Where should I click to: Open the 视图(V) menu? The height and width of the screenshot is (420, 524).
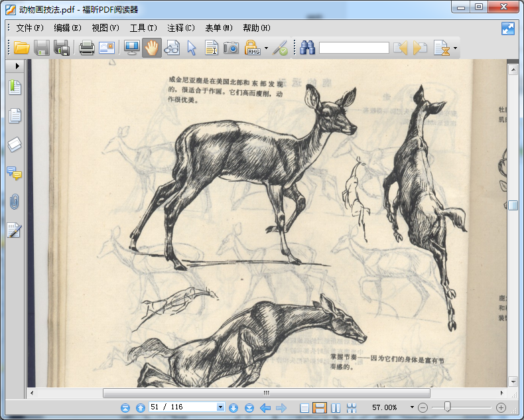point(105,28)
